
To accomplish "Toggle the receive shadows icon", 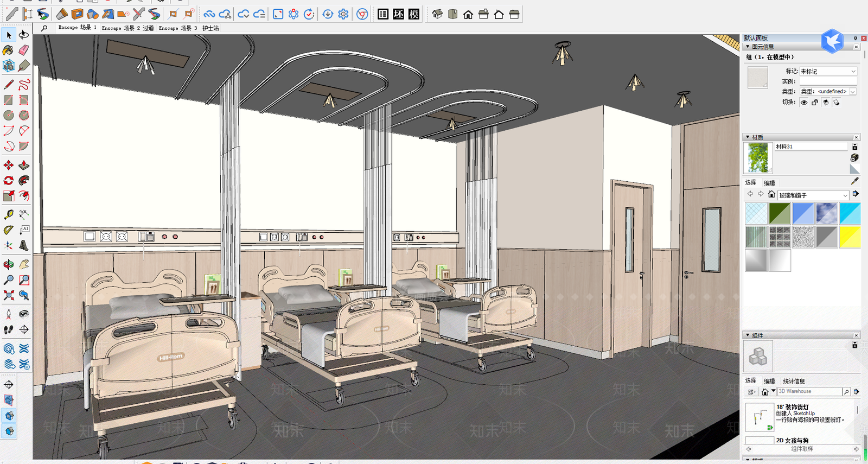I will (x=826, y=102).
